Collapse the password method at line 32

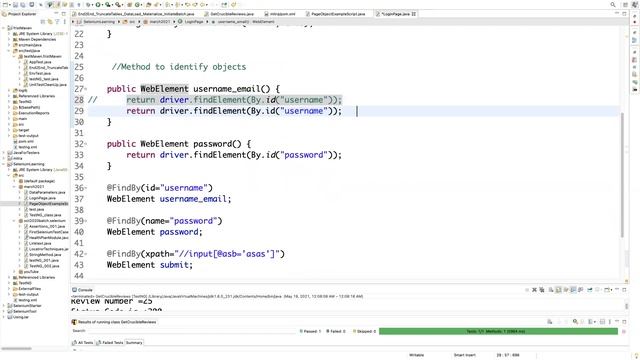pyautogui.click(x=86, y=144)
